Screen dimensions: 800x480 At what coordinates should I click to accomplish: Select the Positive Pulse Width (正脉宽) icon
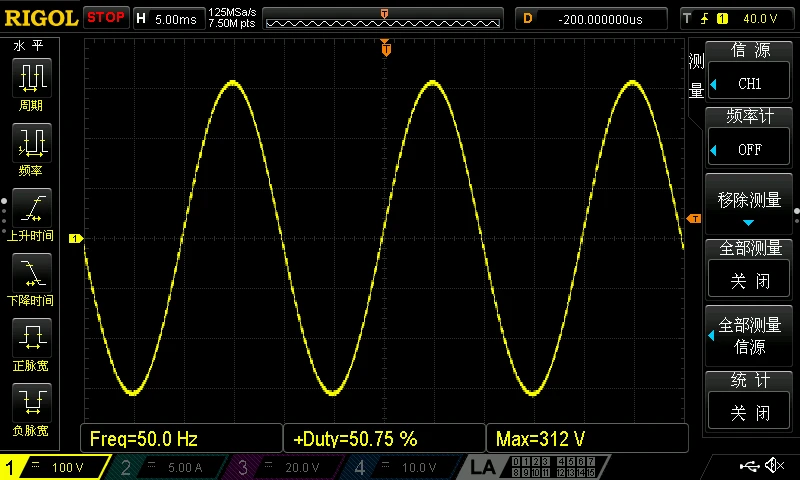click(32, 338)
